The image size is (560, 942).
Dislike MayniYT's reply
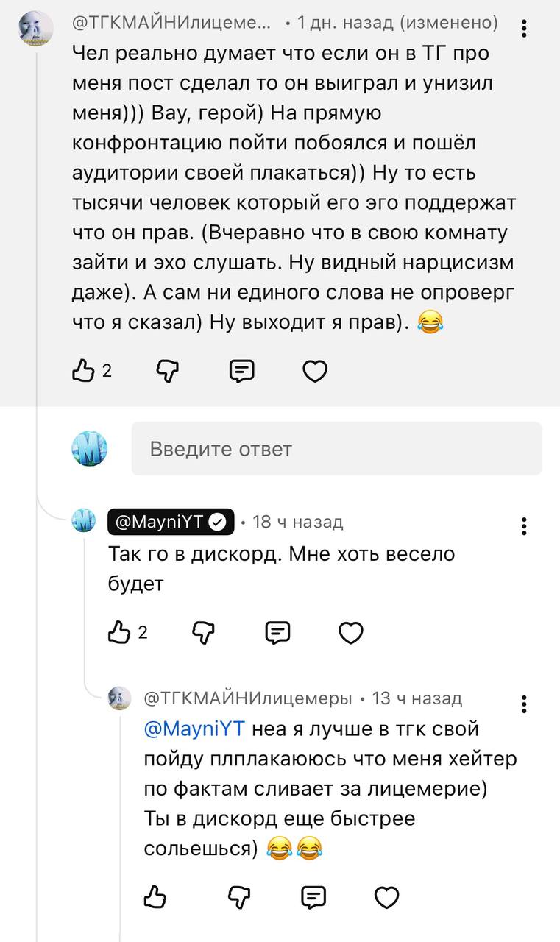click(203, 632)
